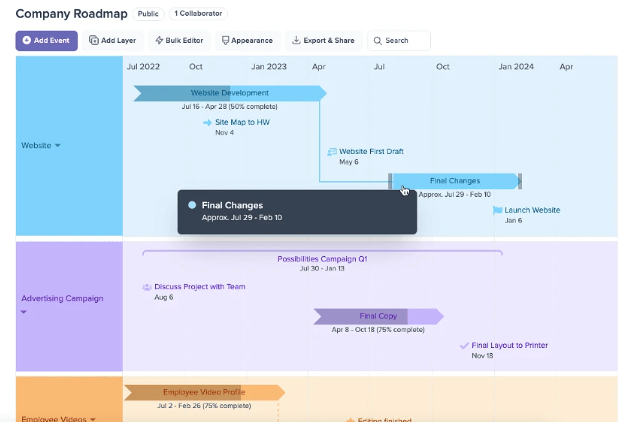This screenshot has height=422, width=618.
Task: Click the Jul 30 - Jan 13 date text
Action: point(322,268)
